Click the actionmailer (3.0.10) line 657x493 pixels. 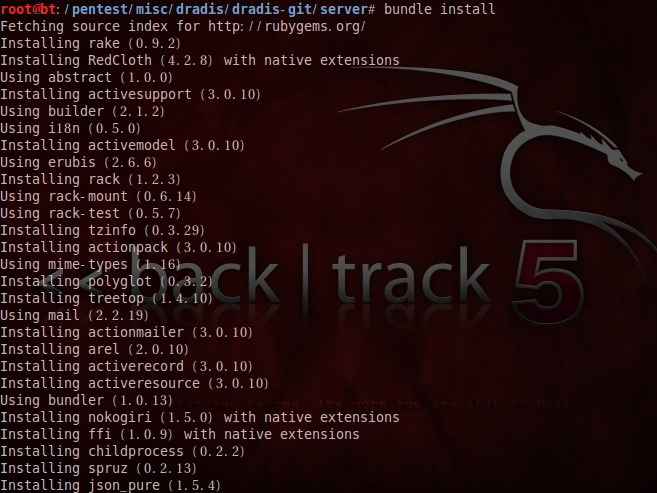[x=127, y=332]
